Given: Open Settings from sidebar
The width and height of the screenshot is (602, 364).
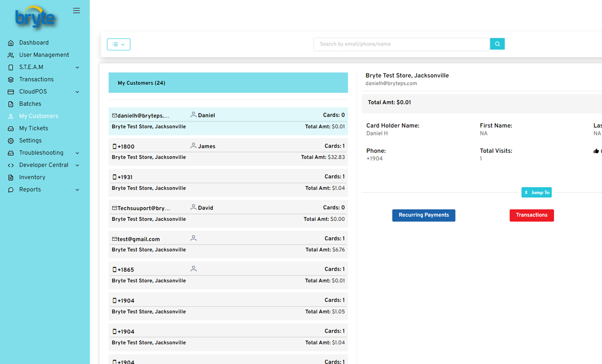Looking at the screenshot, I should (x=30, y=140).
